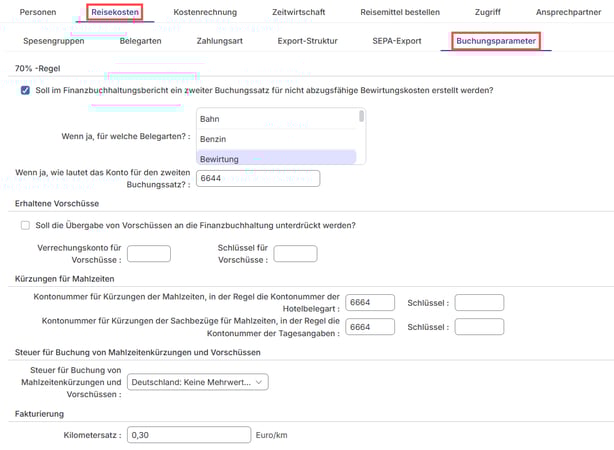
Task: Show the Export-Struktur sub-tab
Action: tap(307, 41)
